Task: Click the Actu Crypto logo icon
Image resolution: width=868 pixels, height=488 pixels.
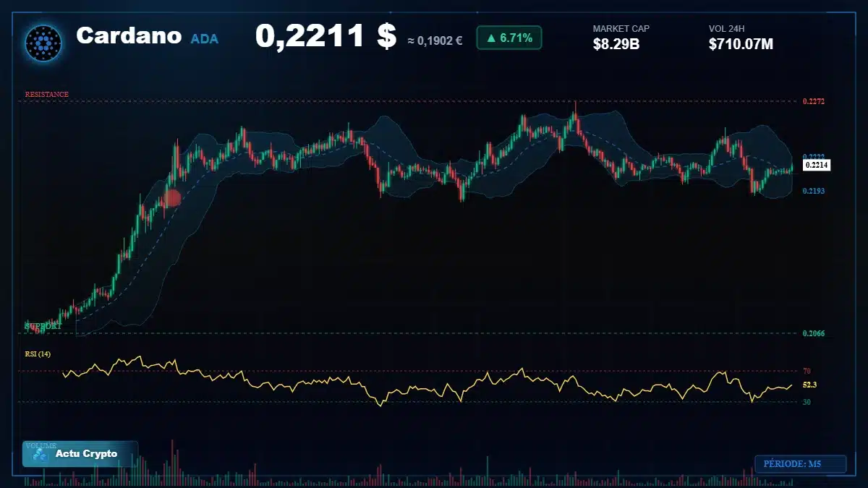Action: (40, 455)
